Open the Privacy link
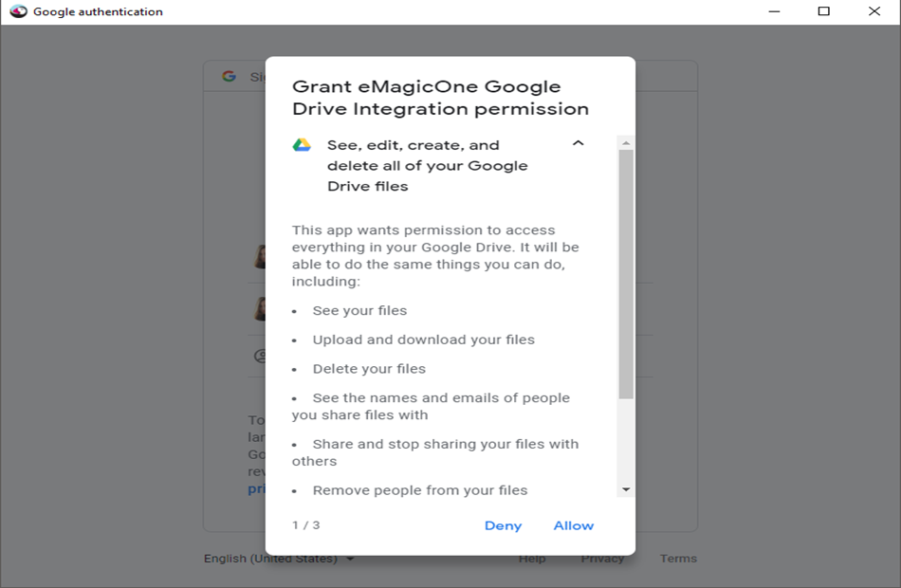The width and height of the screenshot is (901, 588). [x=602, y=558]
